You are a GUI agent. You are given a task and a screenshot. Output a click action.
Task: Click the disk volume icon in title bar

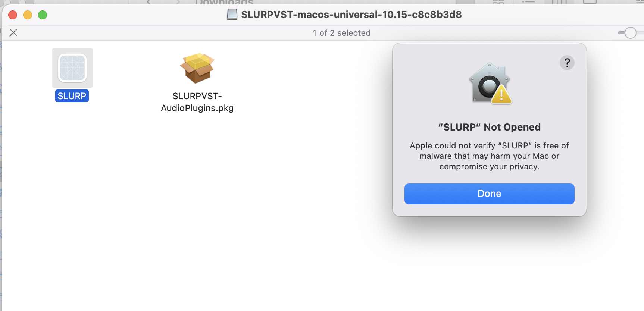[232, 15]
